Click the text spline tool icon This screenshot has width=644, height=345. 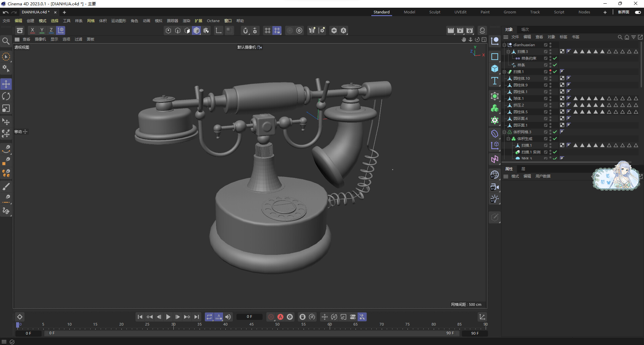coord(495,81)
